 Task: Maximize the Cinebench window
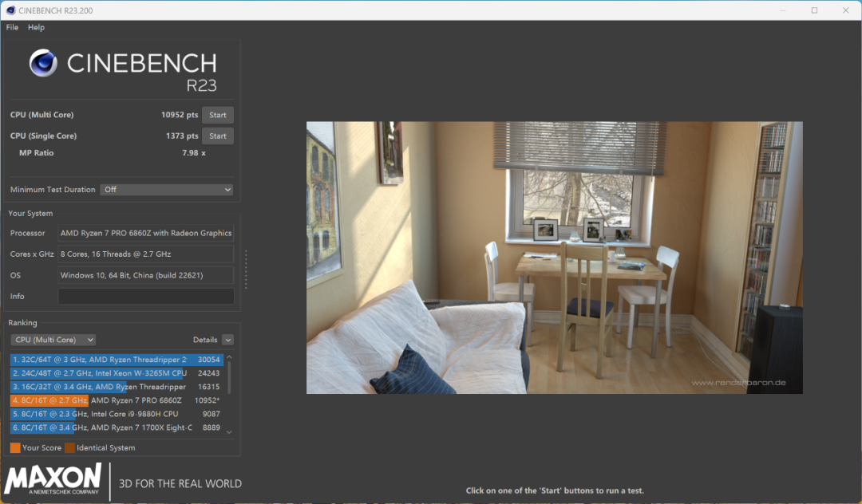click(x=814, y=10)
